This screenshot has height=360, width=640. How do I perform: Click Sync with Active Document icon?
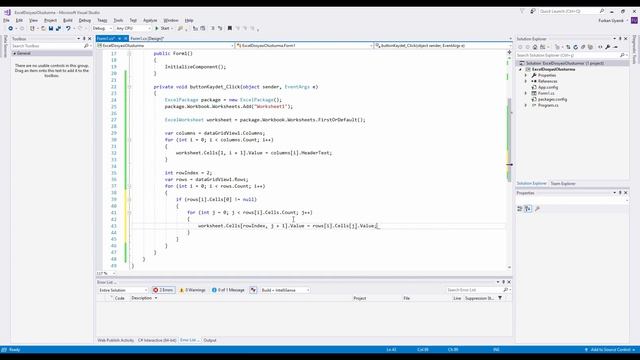568,47
